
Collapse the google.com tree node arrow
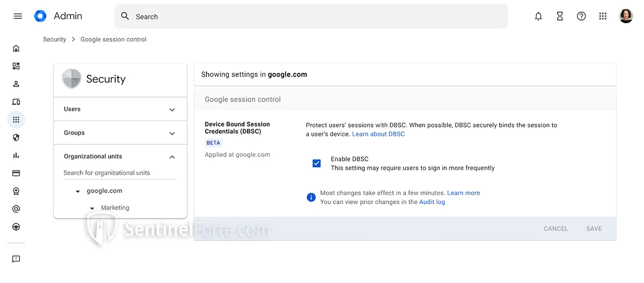tap(77, 192)
